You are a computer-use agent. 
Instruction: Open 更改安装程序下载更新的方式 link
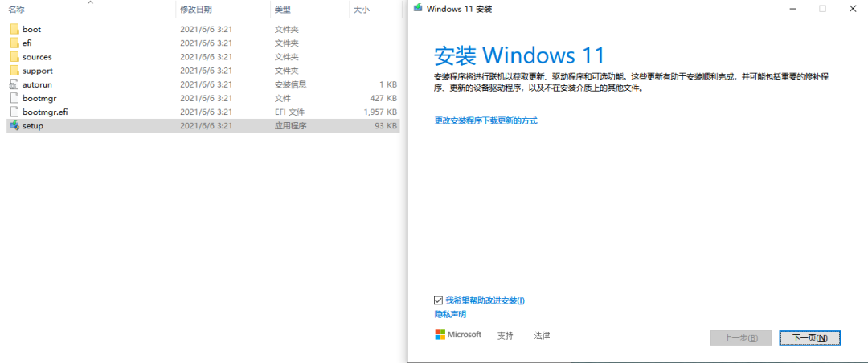point(485,120)
